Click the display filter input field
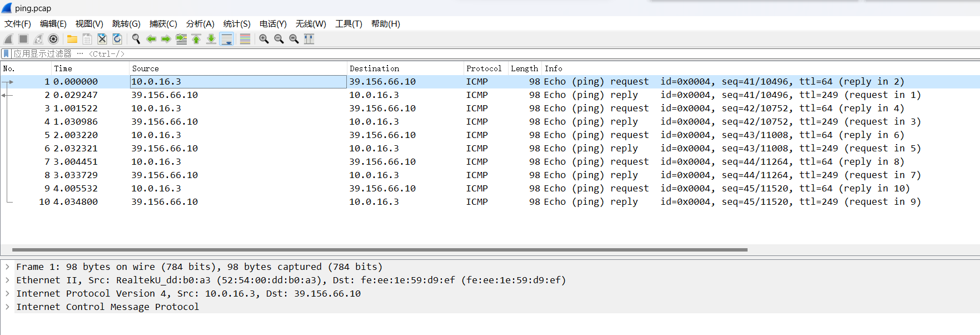Screen dimensions: 980x335 coord(495,53)
